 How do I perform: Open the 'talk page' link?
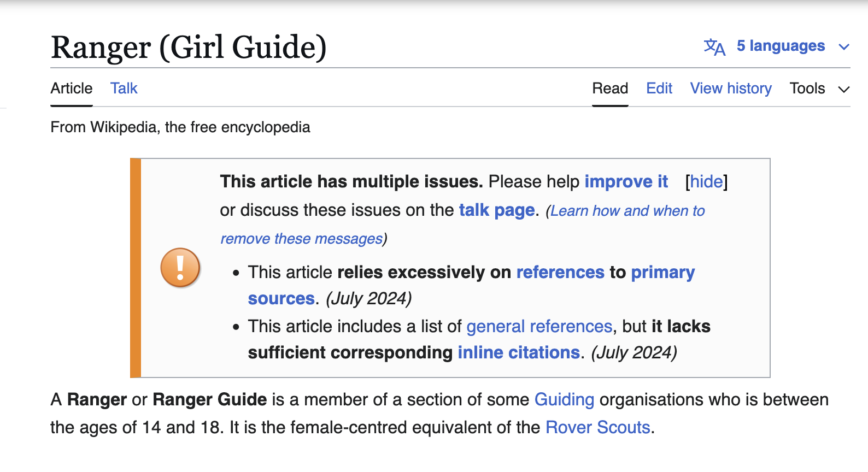pos(496,210)
